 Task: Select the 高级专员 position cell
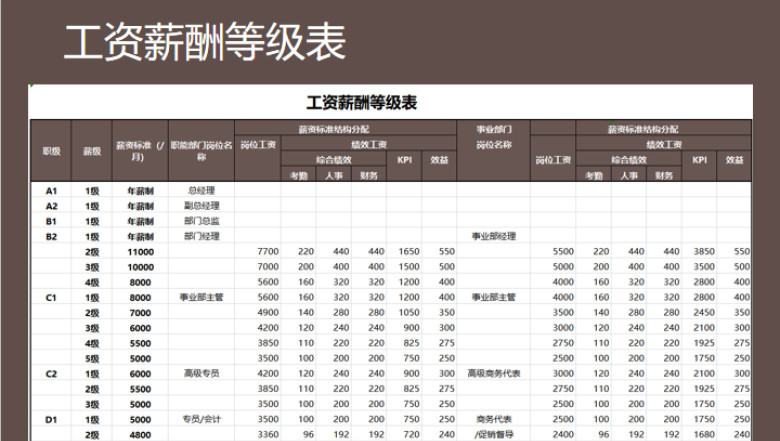click(x=201, y=373)
